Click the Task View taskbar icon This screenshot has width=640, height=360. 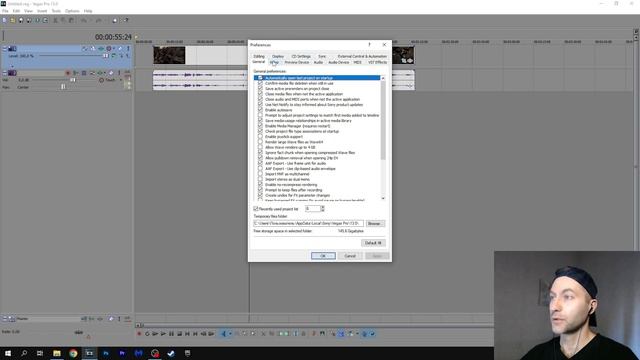40,353
